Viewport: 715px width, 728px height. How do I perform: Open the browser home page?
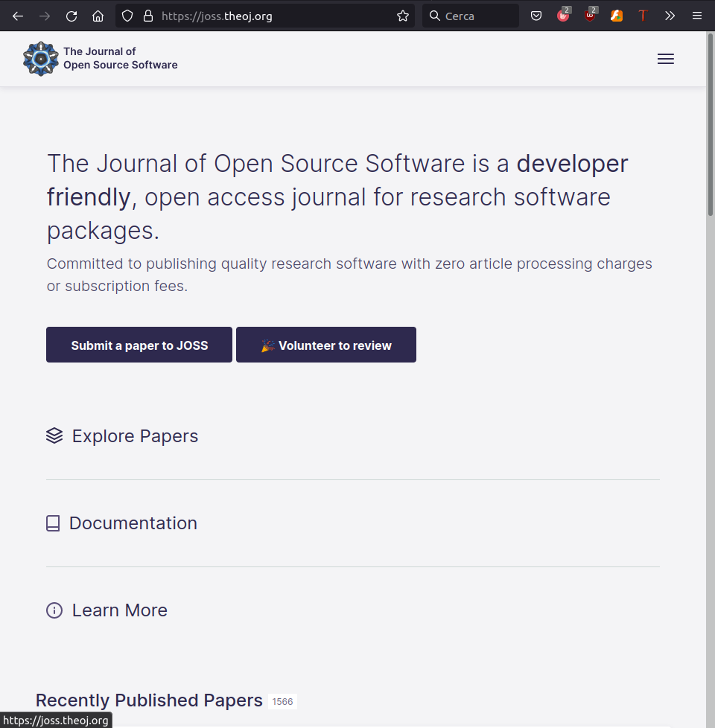[x=98, y=16]
